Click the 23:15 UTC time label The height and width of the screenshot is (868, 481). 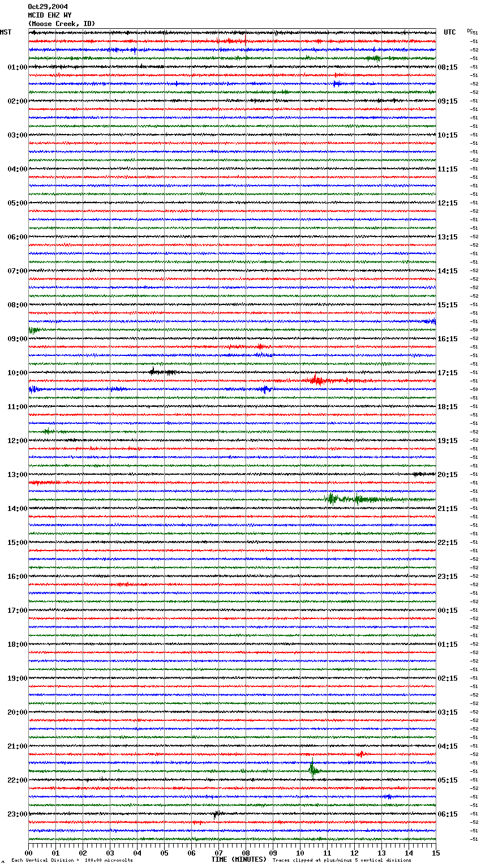448,577
